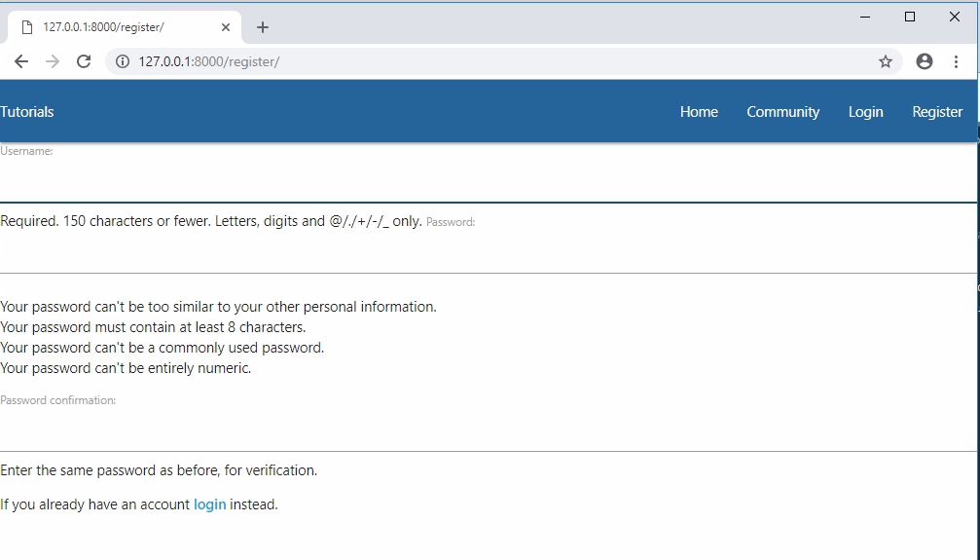
Task: Select Register in the navbar
Action: tap(937, 112)
